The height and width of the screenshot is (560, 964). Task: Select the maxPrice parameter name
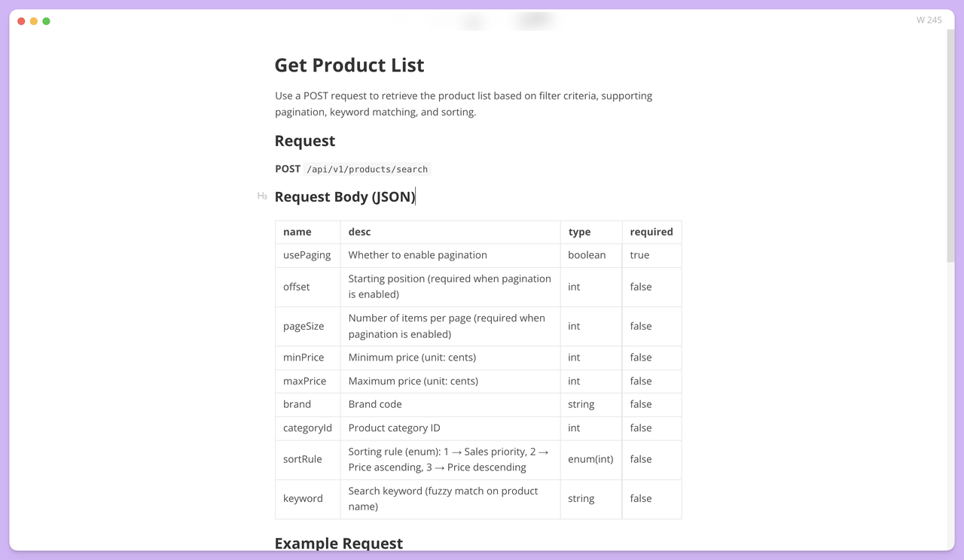tap(306, 381)
